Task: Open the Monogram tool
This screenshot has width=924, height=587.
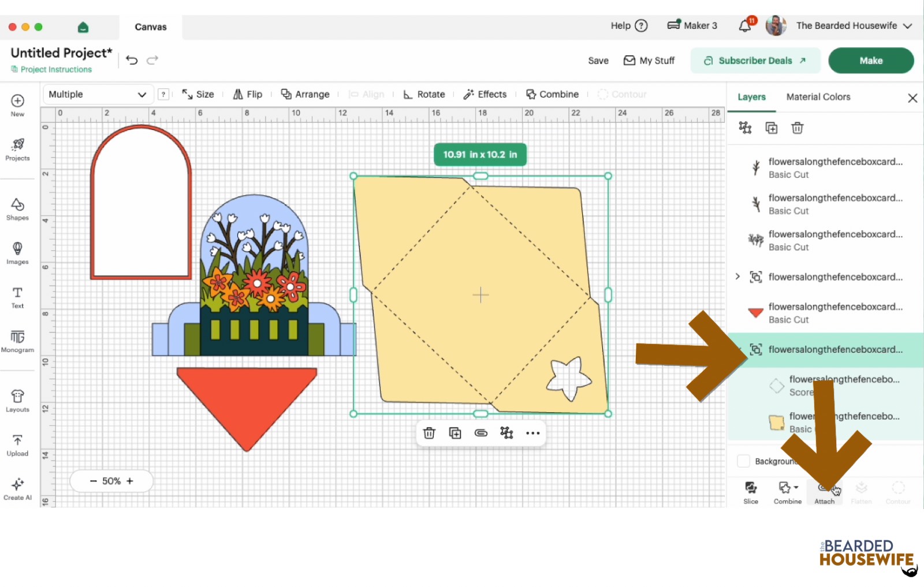Action: (17, 342)
